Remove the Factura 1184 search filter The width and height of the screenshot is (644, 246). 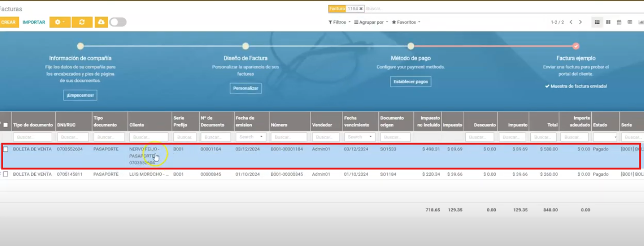click(361, 9)
